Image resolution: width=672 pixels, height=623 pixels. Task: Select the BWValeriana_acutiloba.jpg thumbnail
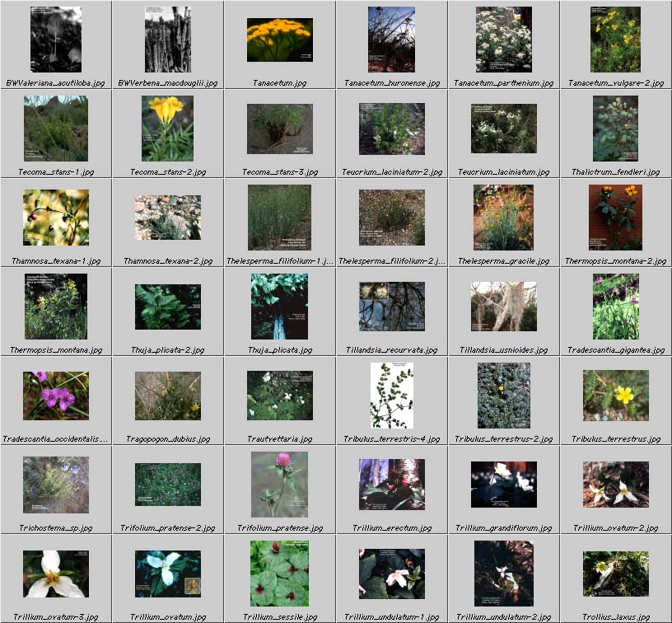(56, 40)
